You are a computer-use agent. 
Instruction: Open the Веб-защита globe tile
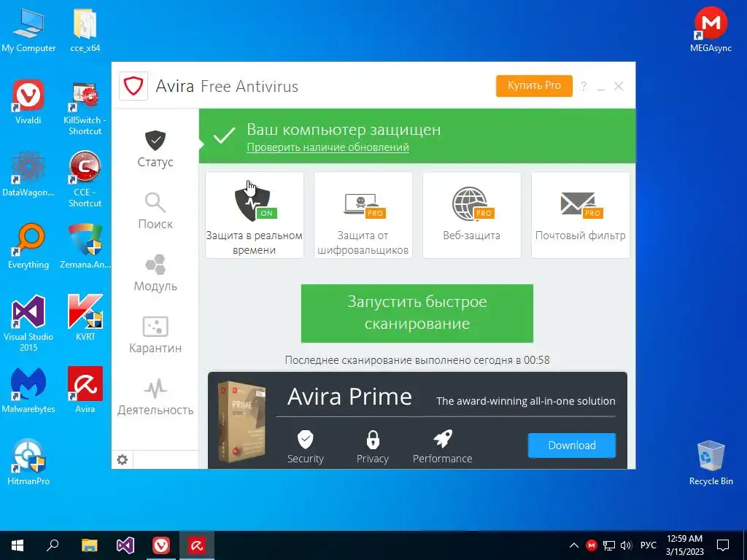pyautogui.click(x=472, y=215)
